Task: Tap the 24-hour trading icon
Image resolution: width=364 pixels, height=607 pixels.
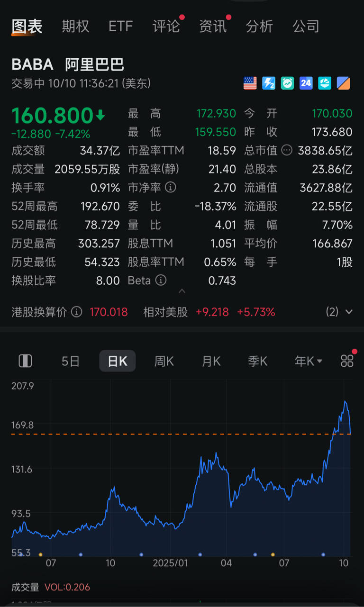Action: point(306,83)
